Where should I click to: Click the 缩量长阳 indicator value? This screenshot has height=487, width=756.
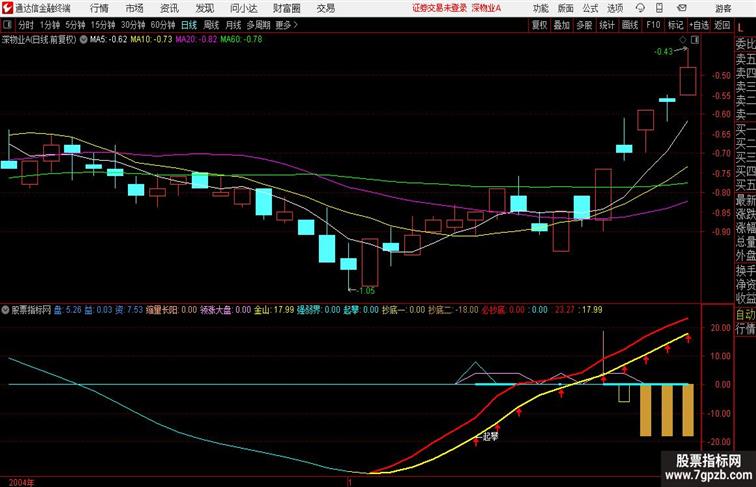point(171,310)
